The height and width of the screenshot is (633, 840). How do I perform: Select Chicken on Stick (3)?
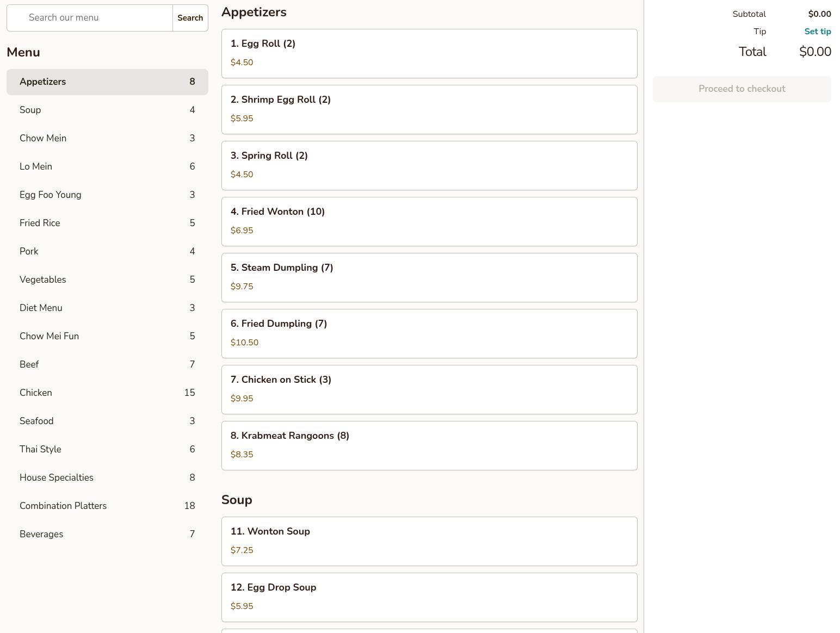pyautogui.click(x=429, y=389)
